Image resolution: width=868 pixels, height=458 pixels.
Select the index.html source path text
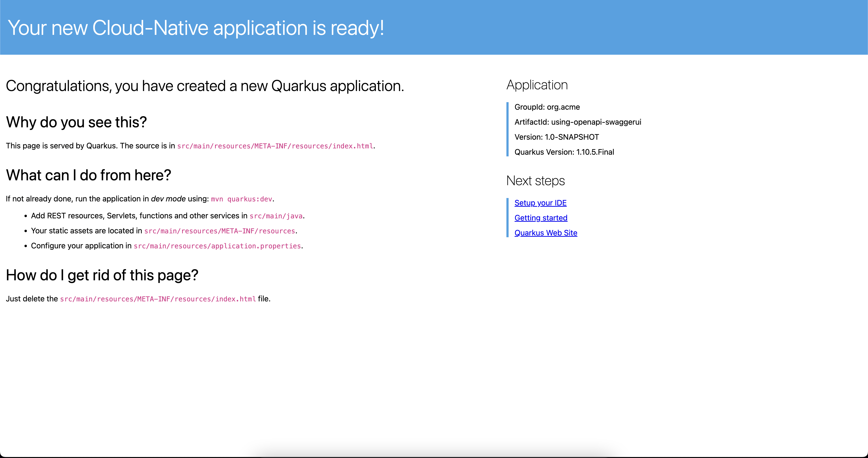pos(275,146)
